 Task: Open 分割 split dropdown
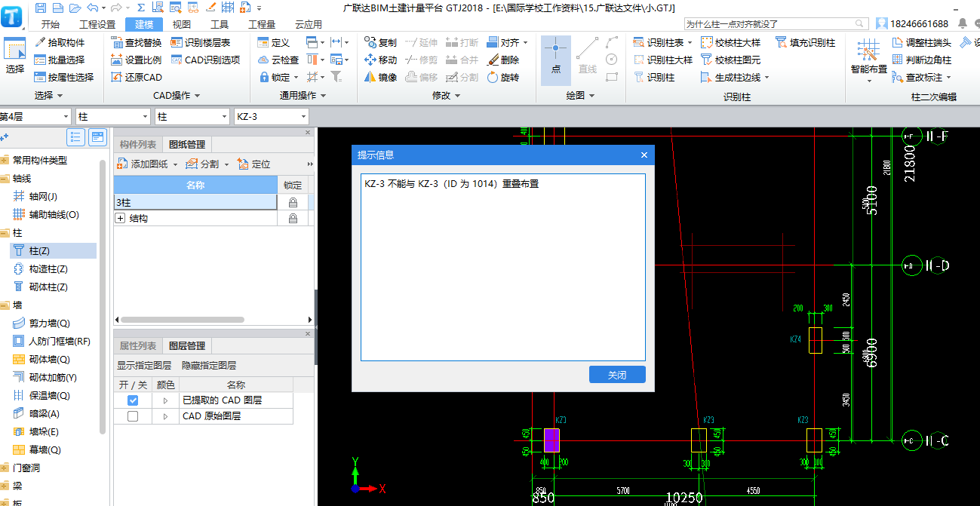tap(226, 164)
